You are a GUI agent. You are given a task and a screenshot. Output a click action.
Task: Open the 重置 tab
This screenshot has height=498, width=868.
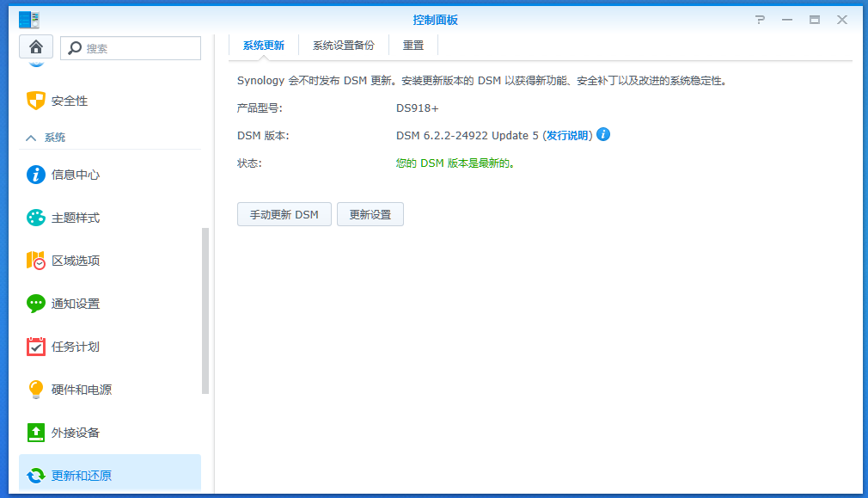coord(413,46)
